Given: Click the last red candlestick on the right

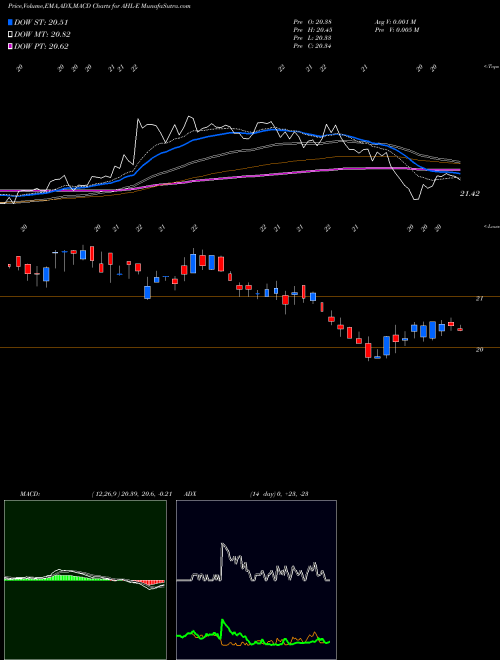Looking at the screenshot, I should (x=460, y=330).
